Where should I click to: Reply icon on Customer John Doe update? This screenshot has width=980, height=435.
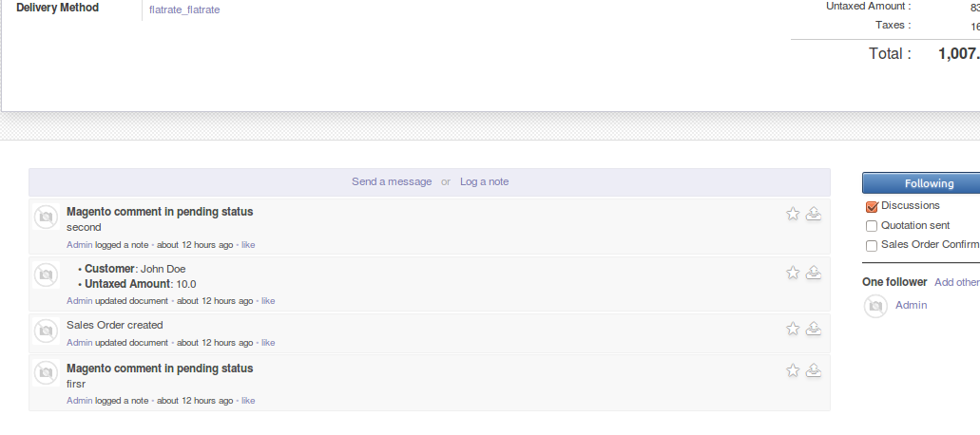(x=813, y=272)
